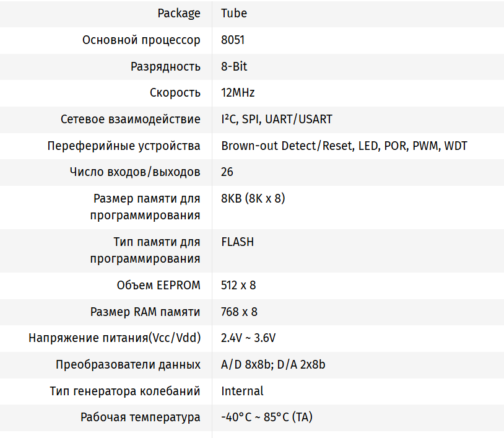
Task: Click the 'Число входов/выходов' label
Action: coord(135,172)
